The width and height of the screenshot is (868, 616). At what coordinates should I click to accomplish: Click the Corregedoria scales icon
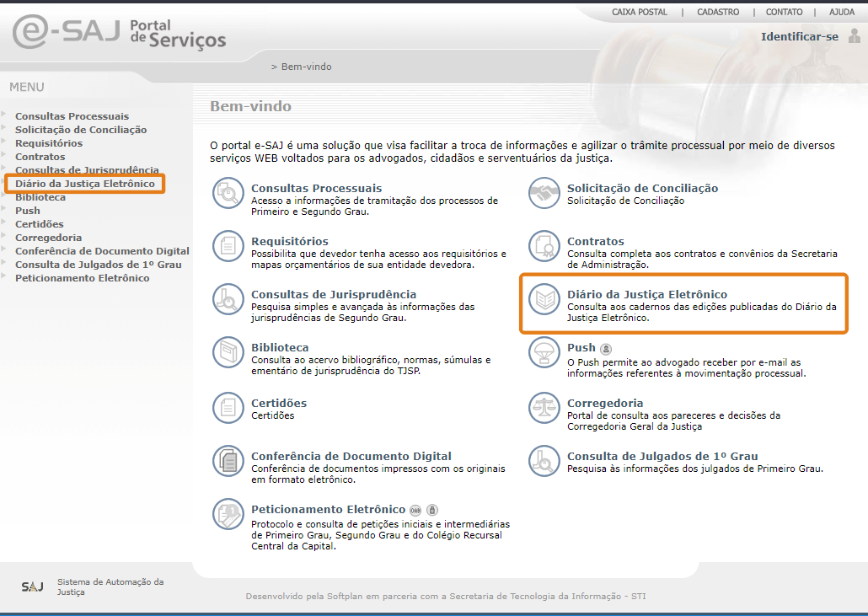click(544, 408)
